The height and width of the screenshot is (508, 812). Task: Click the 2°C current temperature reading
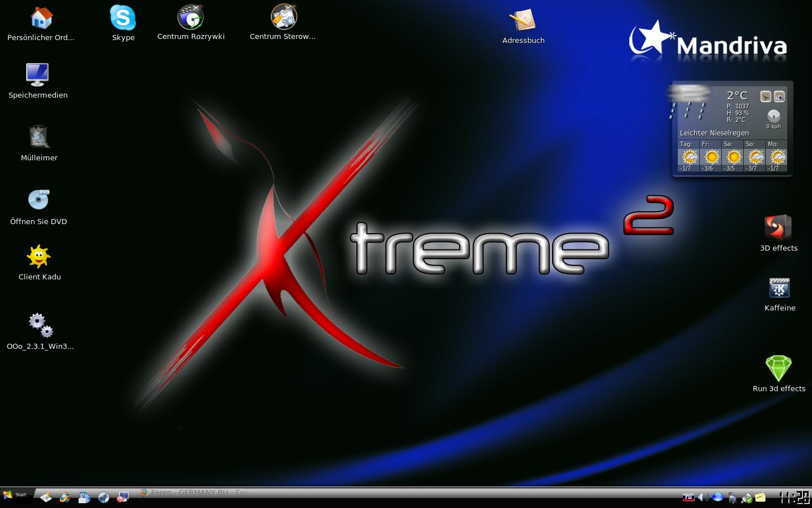[737, 95]
